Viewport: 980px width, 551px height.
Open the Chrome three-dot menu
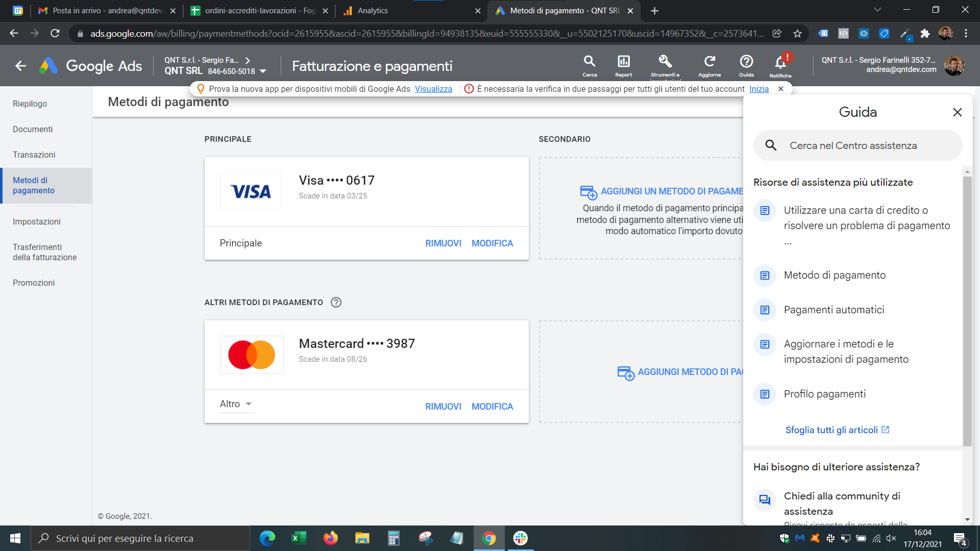pos(966,33)
